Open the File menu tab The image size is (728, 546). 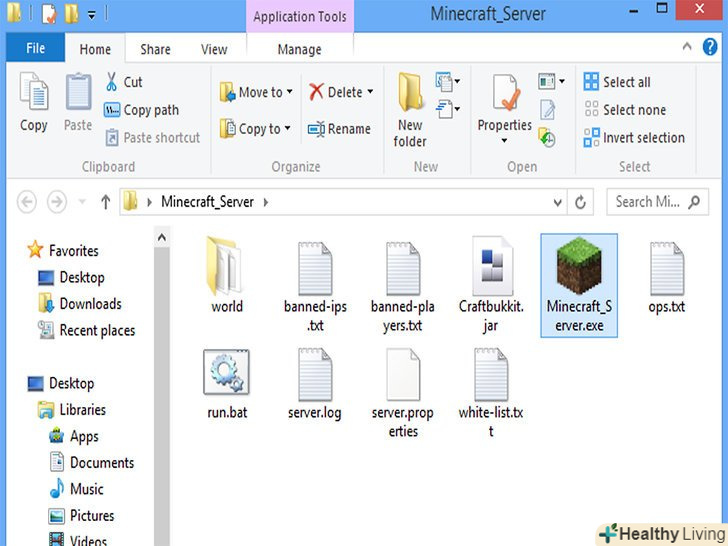(x=35, y=48)
